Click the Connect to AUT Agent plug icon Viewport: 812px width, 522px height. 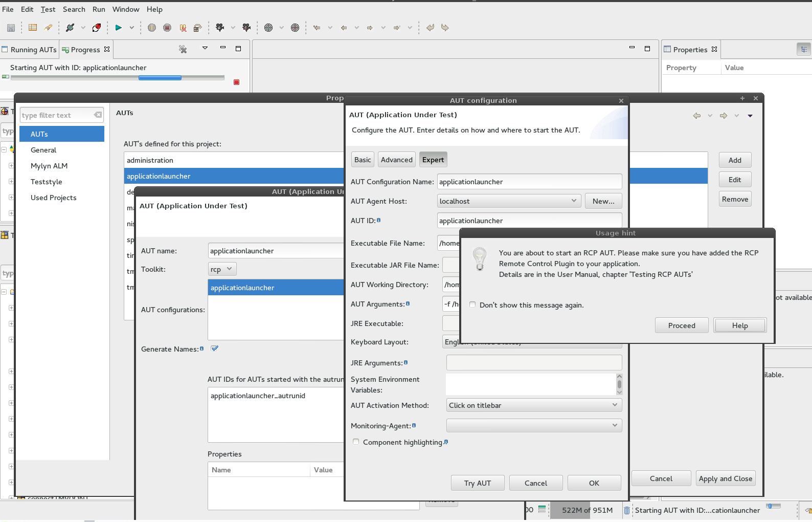pos(70,28)
